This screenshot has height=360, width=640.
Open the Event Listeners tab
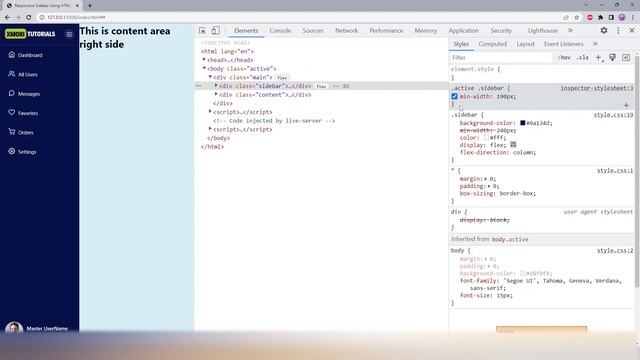[x=564, y=44]
